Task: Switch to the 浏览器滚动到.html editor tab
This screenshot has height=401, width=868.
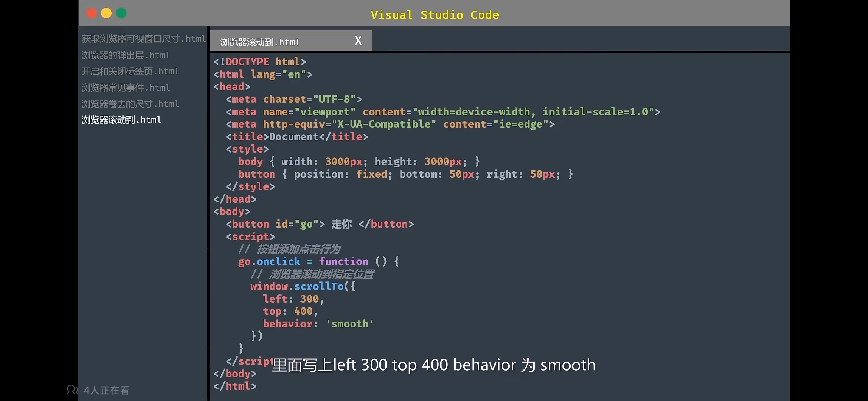Action: point(260,42)
